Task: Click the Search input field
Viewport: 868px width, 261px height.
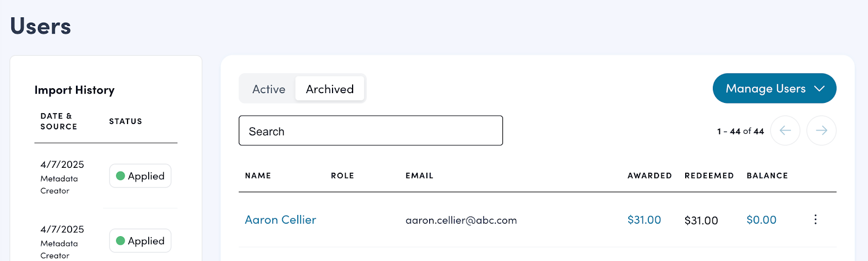Action: pos(371,130)
